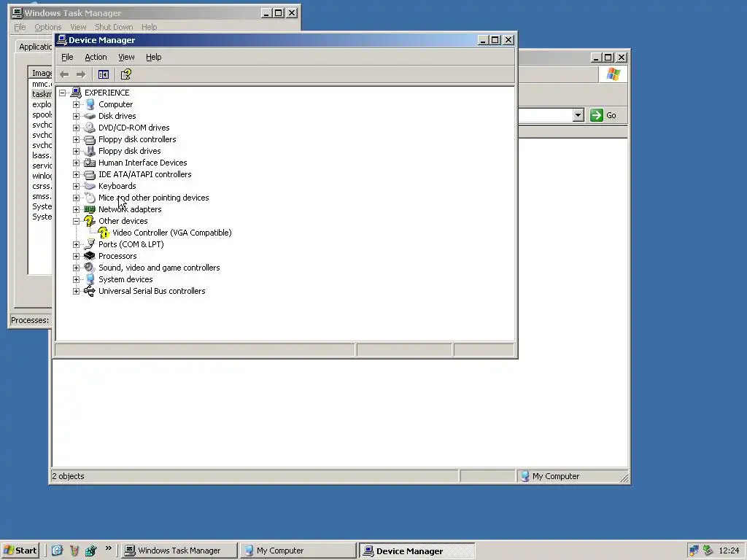Open the Action menu in Device Manager
747x560 pixels.
(96, 57)
